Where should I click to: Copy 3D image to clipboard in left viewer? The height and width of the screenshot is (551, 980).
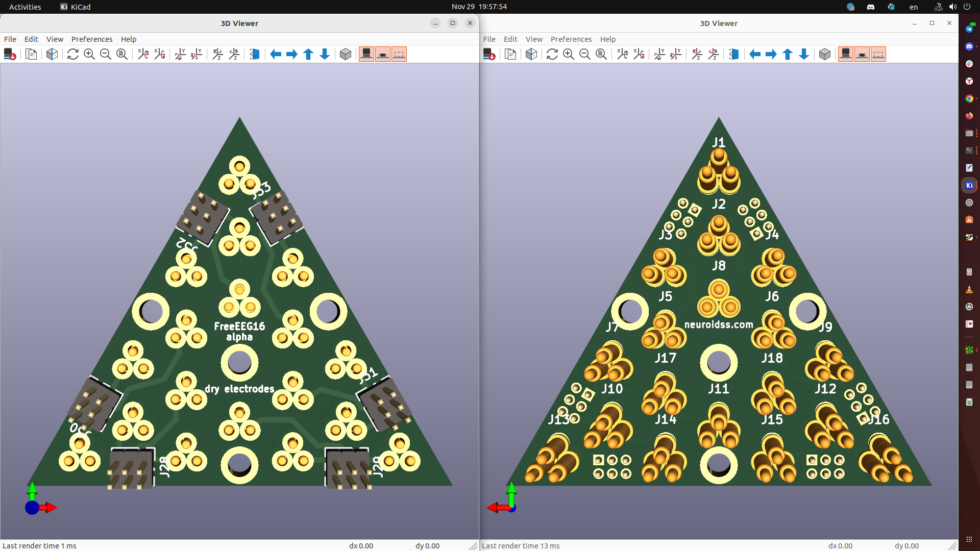tap(31, 54)
